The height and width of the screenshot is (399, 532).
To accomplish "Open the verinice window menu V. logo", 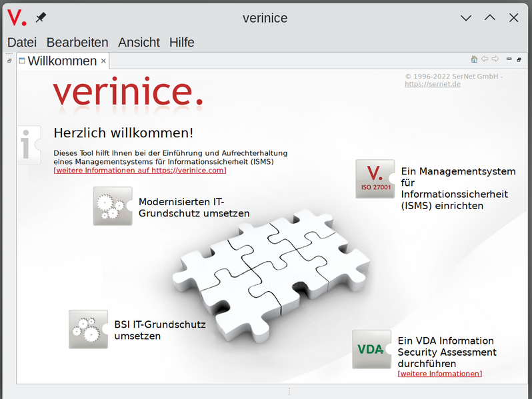I will (17, 17).
